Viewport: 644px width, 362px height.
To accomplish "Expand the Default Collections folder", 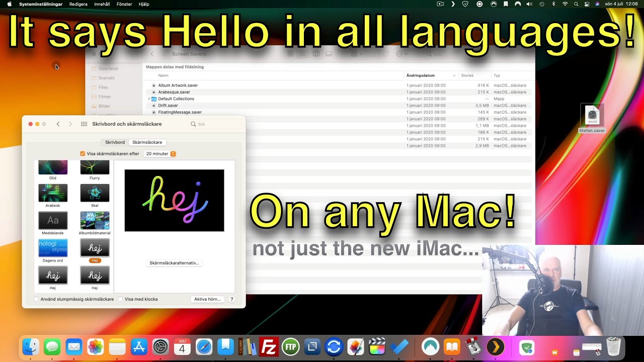I will click(149, 99).
